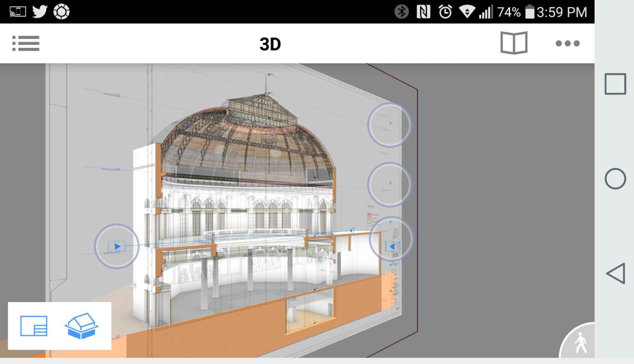Image resolution: width=634 pixels, height=364 pixels.
Task: Tap the right section marker with left-pointing arrow
Action: click(391, 246)
